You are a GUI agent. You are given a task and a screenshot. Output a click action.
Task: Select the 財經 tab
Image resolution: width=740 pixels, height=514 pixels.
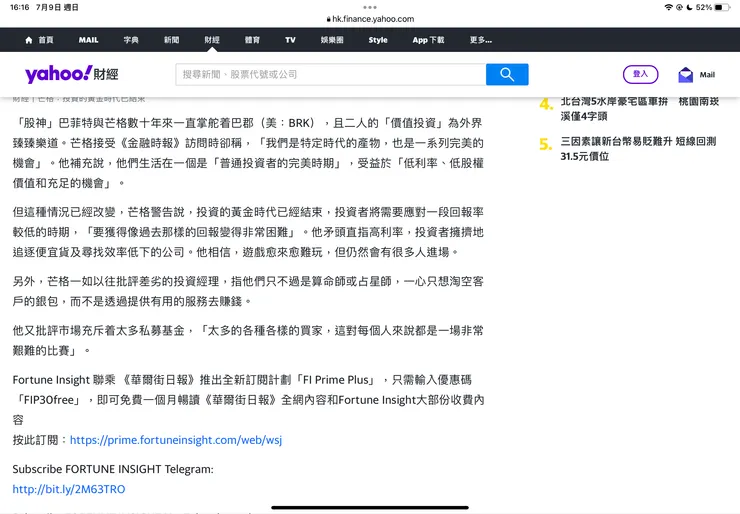(x=212, y=40)
